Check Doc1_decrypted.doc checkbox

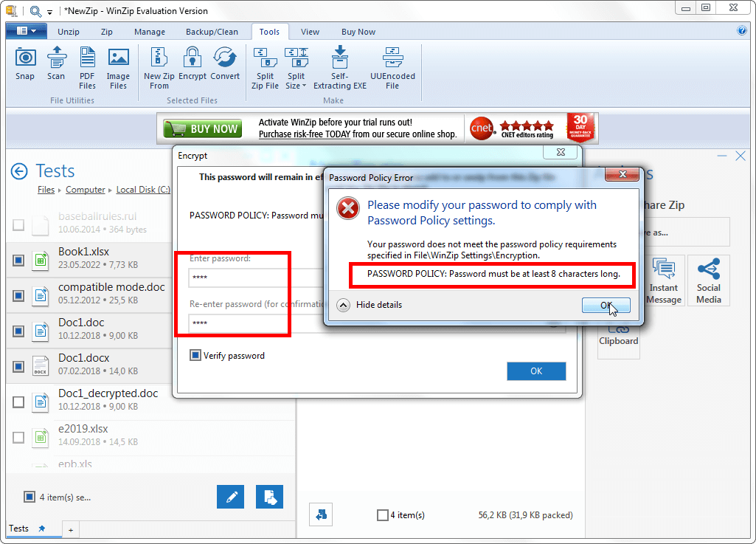pyautogui.click(x=18, y=402)
